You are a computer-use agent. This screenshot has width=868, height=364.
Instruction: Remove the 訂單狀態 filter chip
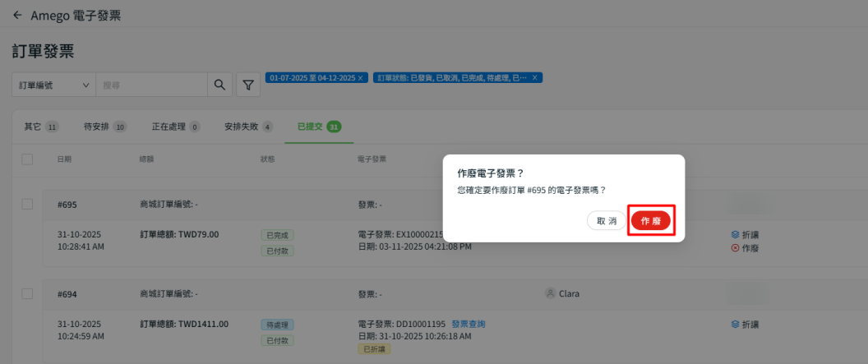click(535, 77)
